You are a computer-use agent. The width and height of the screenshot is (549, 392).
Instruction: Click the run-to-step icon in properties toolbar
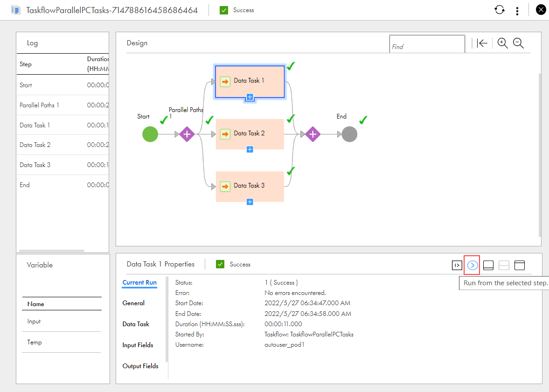pyautogui.click(x=457, y=265)
